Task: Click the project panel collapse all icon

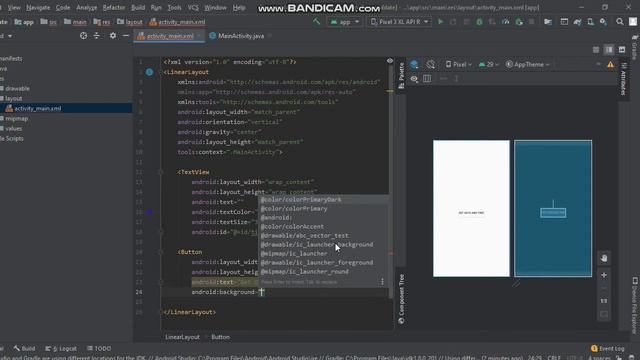Action: pyautogui.click(x=96, y=36)
